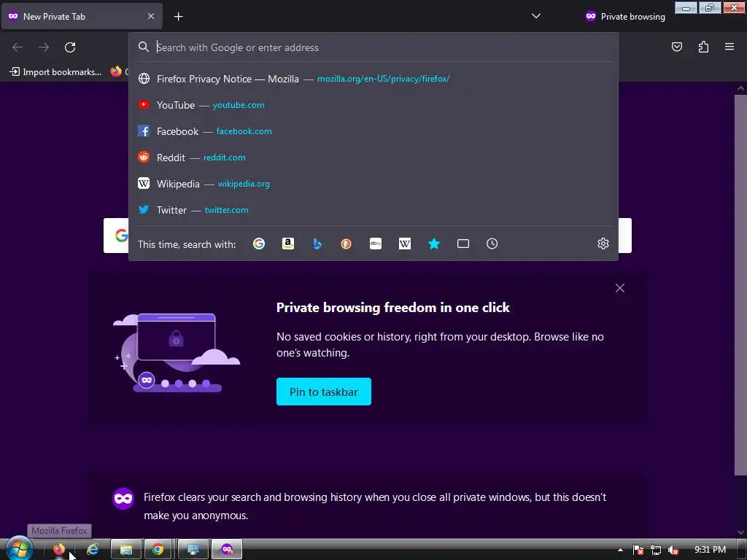Open the Extensions puzzle icon
Image resolution: width=747 pixels, height=560 pixels.
click(703, 47)
